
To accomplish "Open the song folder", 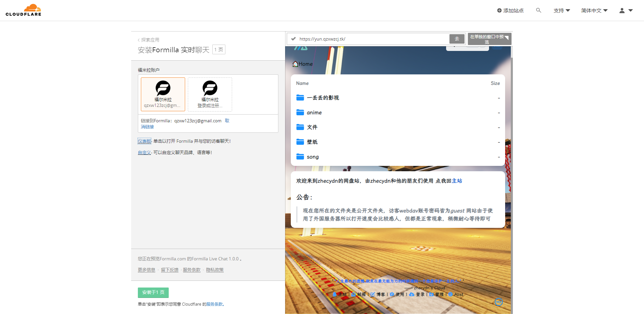I will pos(313,157).
